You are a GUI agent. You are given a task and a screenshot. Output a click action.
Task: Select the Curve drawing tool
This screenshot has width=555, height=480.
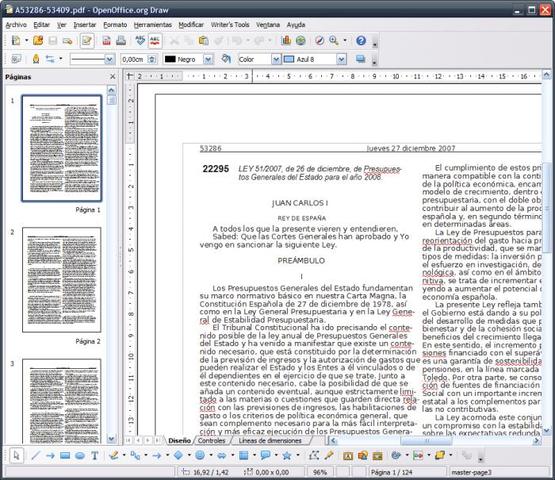[114, 456]
